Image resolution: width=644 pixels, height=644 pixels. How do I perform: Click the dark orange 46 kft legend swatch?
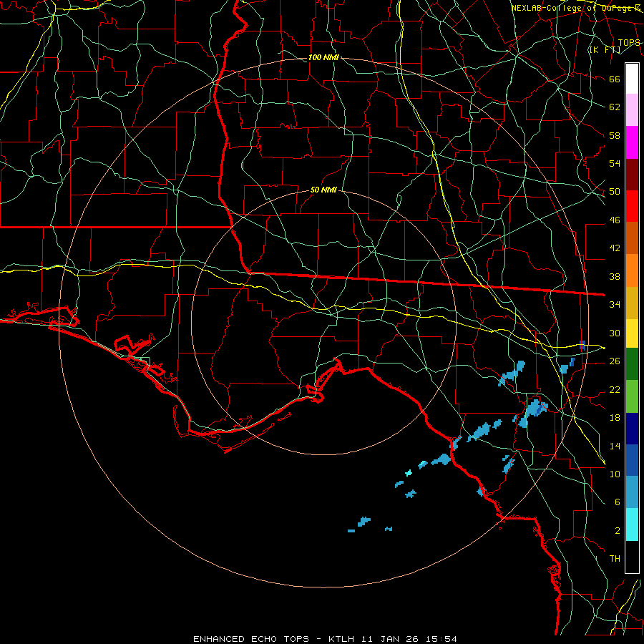pos(632,238)
